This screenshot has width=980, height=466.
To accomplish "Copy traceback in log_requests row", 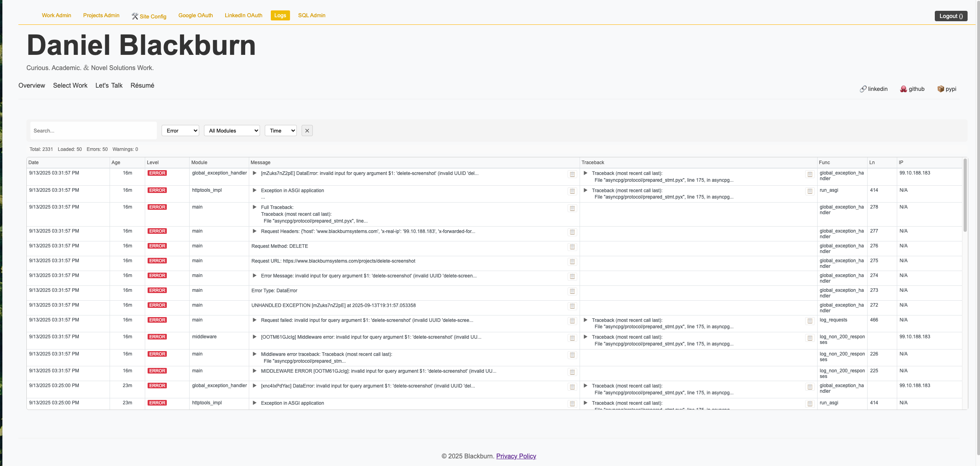I will pyautogui.click(x=810, y=321).
